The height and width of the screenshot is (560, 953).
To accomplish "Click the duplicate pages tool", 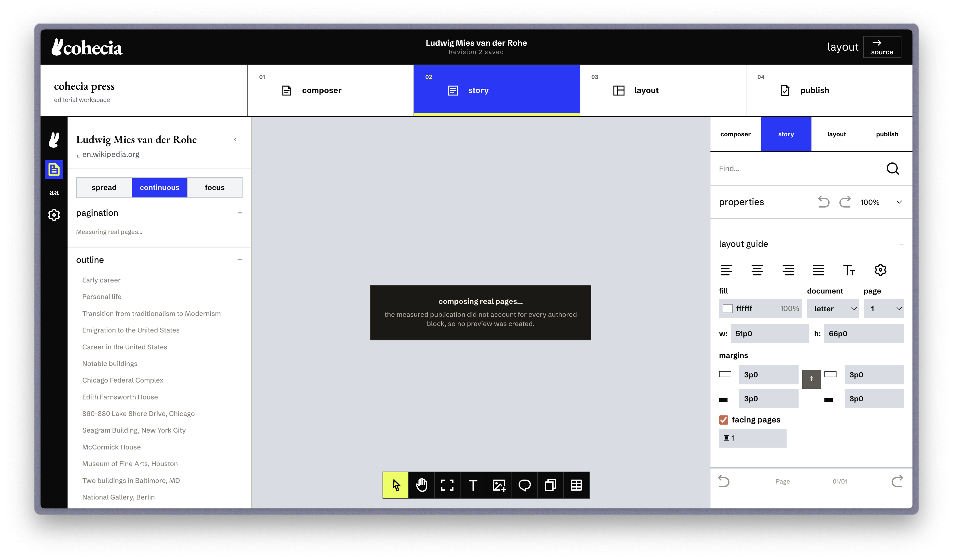I will tap(550, 485).
